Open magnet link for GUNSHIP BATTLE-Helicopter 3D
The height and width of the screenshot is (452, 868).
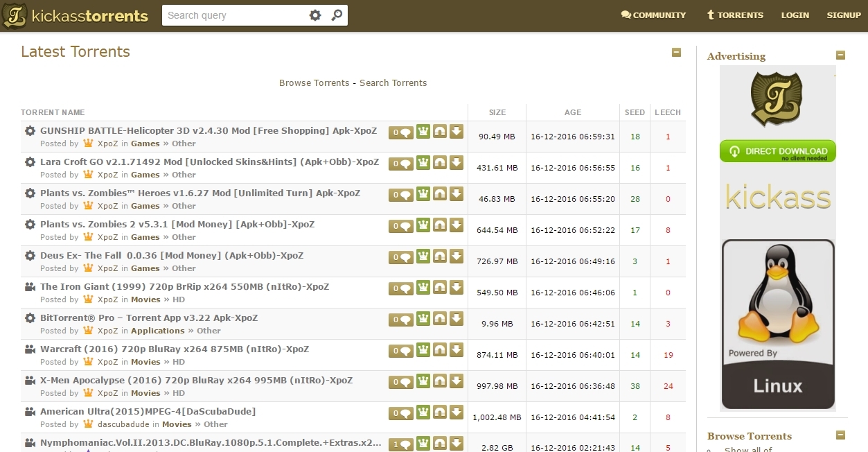coord(440,132)
